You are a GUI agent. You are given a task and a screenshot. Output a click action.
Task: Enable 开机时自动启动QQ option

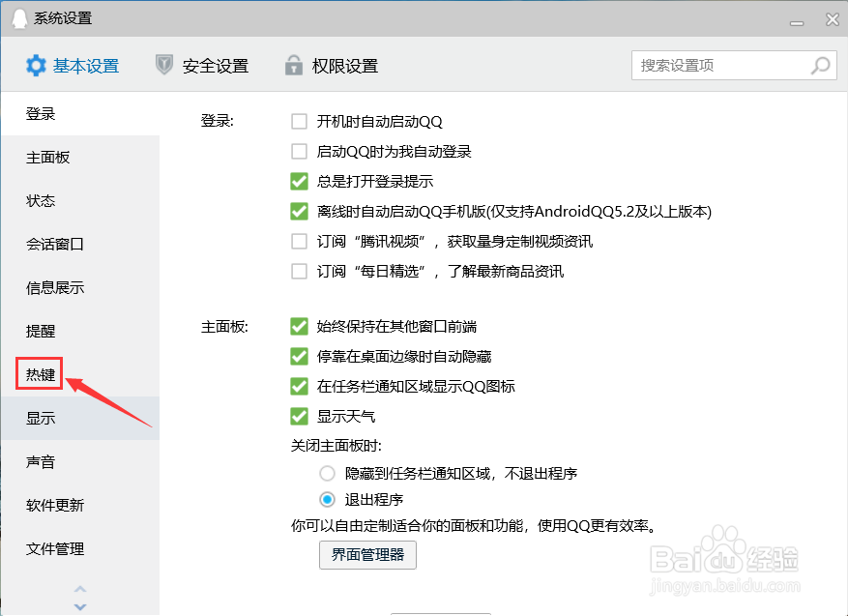point(300,121)
